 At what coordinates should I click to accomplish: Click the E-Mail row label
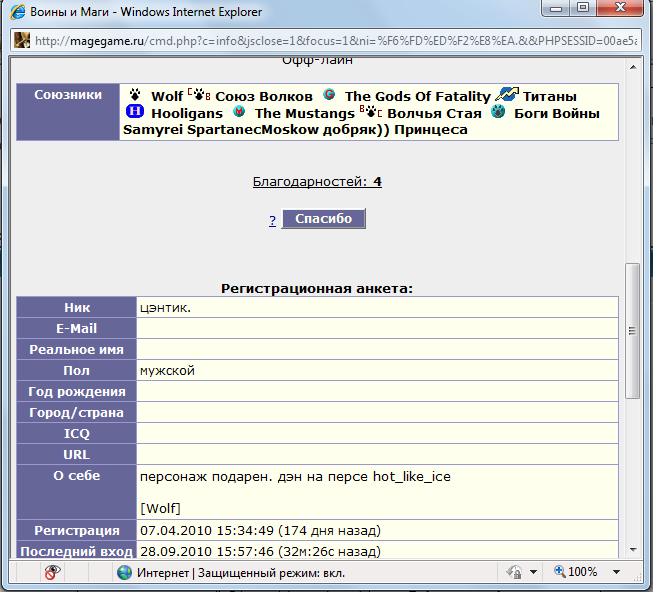coord(77,328)
